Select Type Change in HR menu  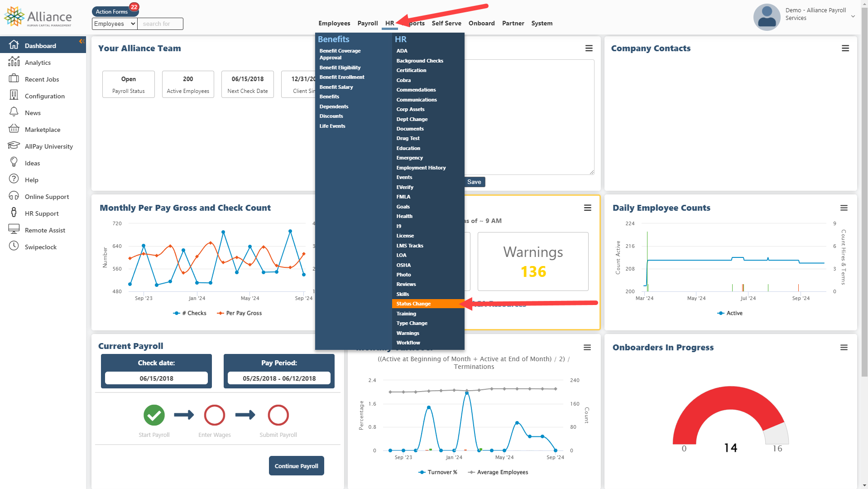(412, 323)
